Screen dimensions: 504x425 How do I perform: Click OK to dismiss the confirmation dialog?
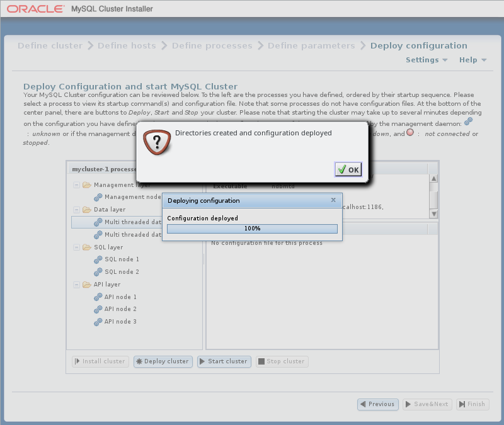(x=348, y=169)
